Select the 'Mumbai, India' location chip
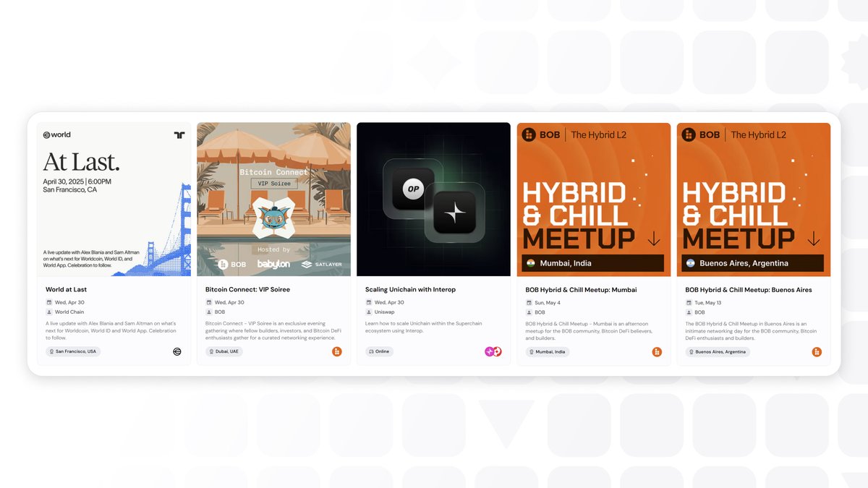868x488 pixels. coord(548,351)
